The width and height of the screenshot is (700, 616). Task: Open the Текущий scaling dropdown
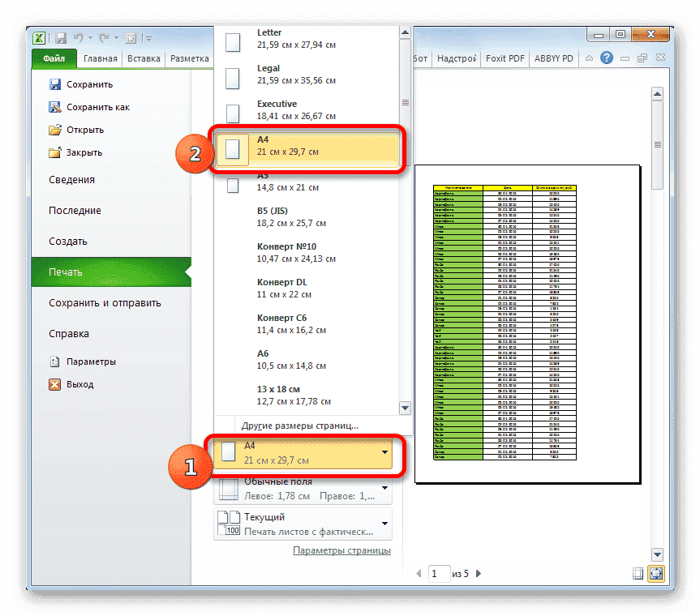point(303,524)
